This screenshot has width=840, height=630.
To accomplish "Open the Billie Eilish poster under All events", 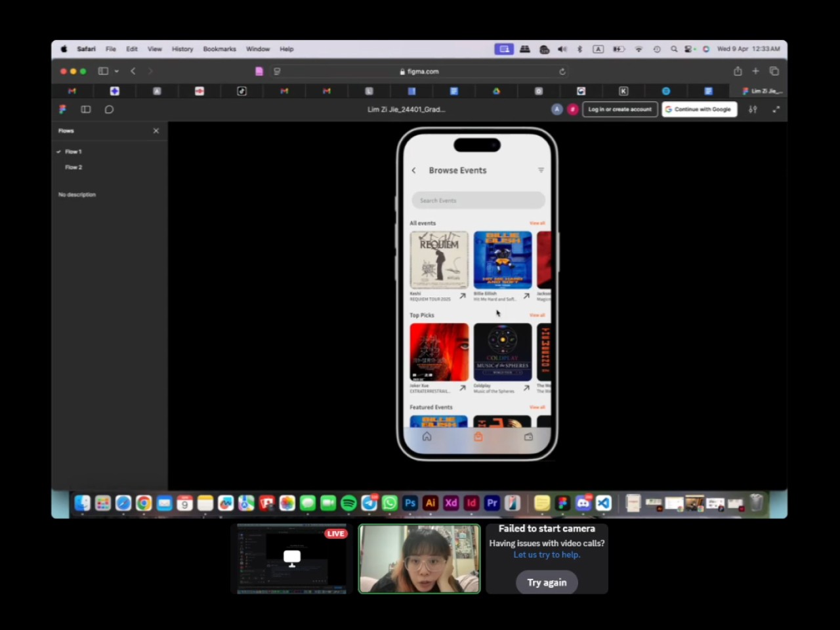I will pyautogui.click(x=503, y=260).
